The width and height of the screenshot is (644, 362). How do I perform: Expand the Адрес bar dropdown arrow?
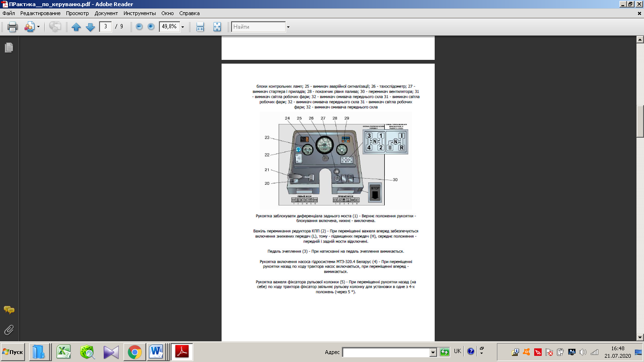click(x=433, y=352)
